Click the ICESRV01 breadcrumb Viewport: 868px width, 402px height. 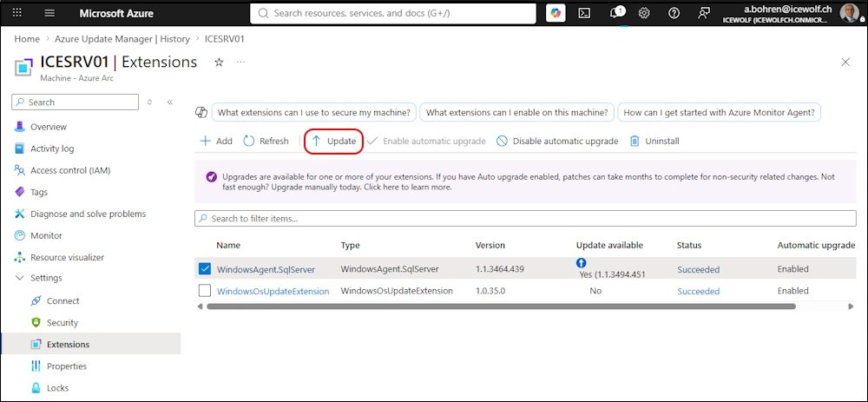click(x=225, y=39)
